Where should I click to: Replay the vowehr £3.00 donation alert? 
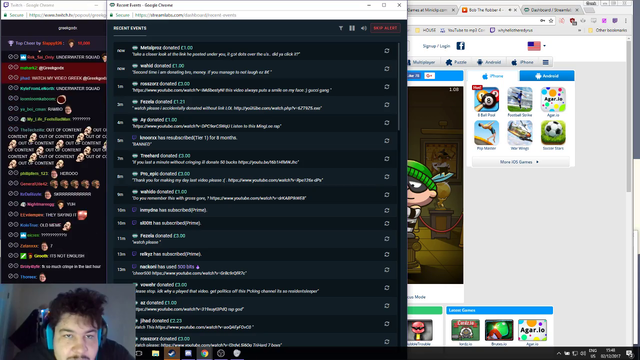click(x=387, y=287)
